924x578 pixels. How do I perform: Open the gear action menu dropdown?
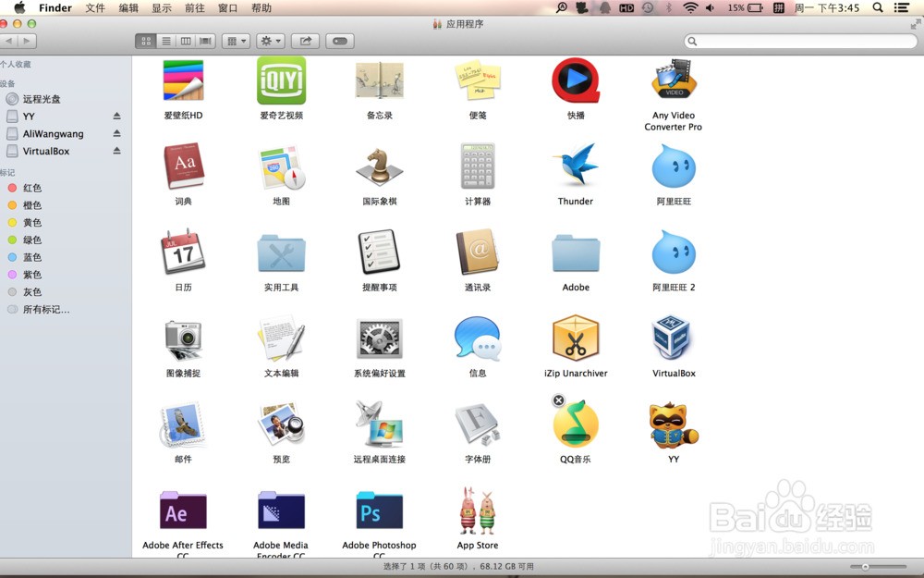271,41
